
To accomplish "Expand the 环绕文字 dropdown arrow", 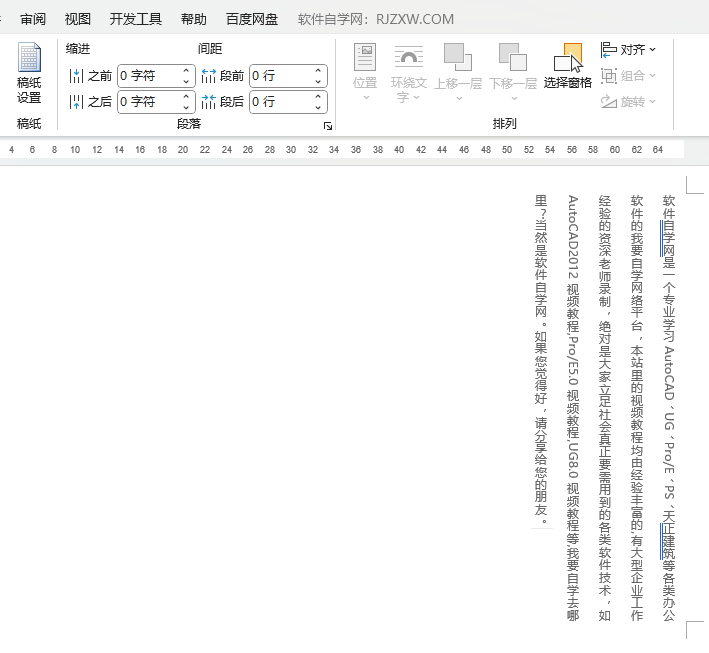I will [417, 97].
